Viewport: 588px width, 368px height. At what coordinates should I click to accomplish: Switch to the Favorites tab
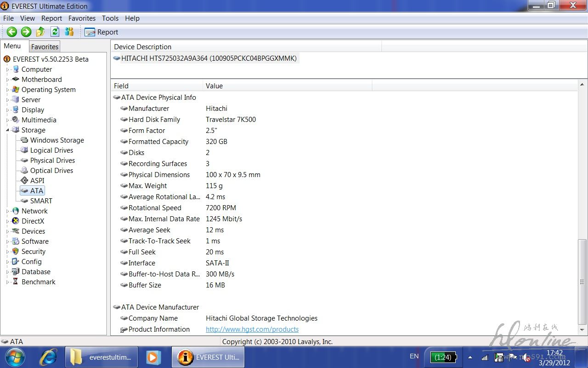tap(45, 46)
